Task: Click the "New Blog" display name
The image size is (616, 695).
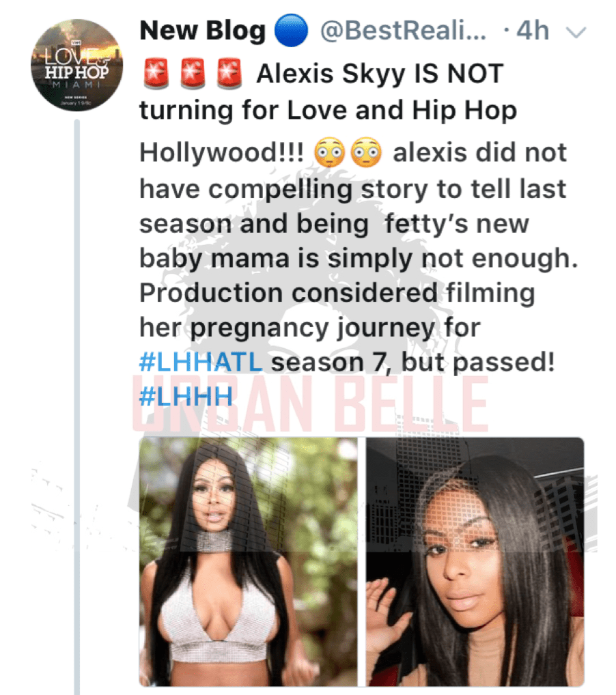Action: click(203, 31)
